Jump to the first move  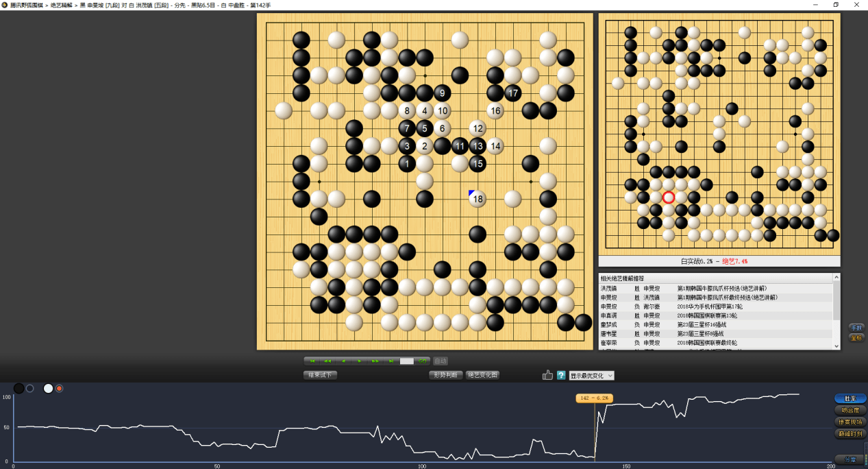click(313, 361)
